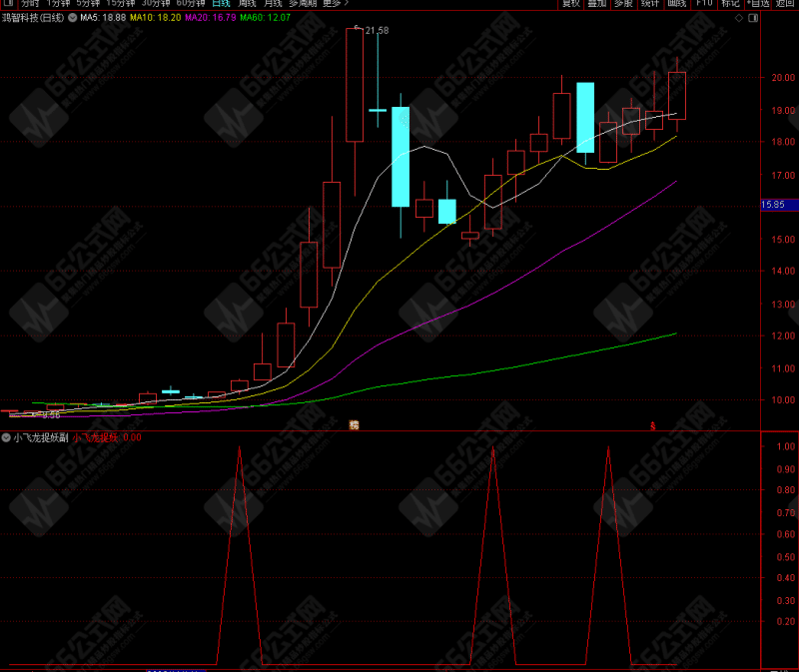Switch to the 分时 time-sharing view

(x=30, y=3)
